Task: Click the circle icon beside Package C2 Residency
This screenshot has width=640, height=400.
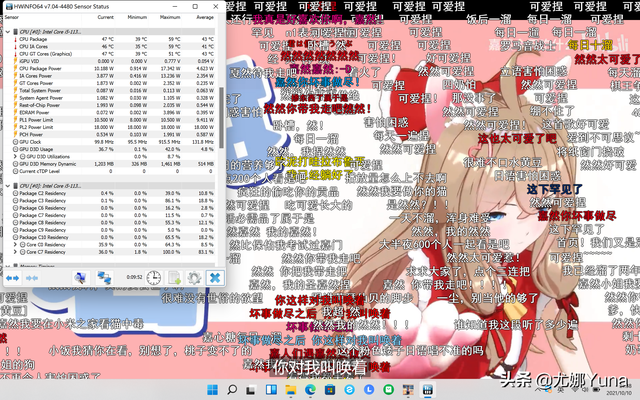Action: [x=16, y=193]
